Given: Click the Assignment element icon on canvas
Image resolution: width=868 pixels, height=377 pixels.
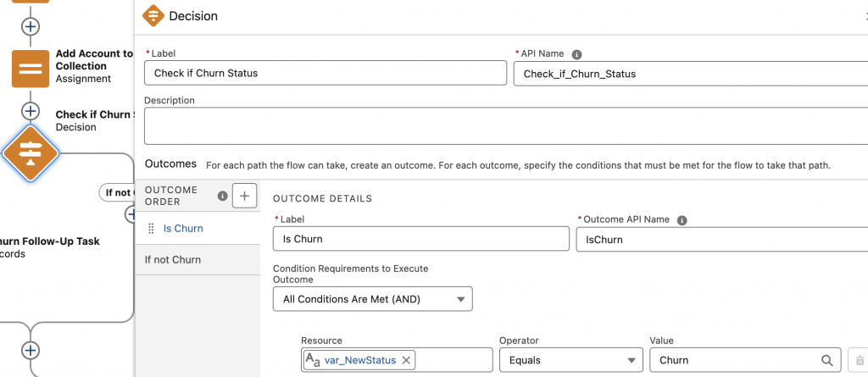Looking at the screenshot, I should 31,69.
